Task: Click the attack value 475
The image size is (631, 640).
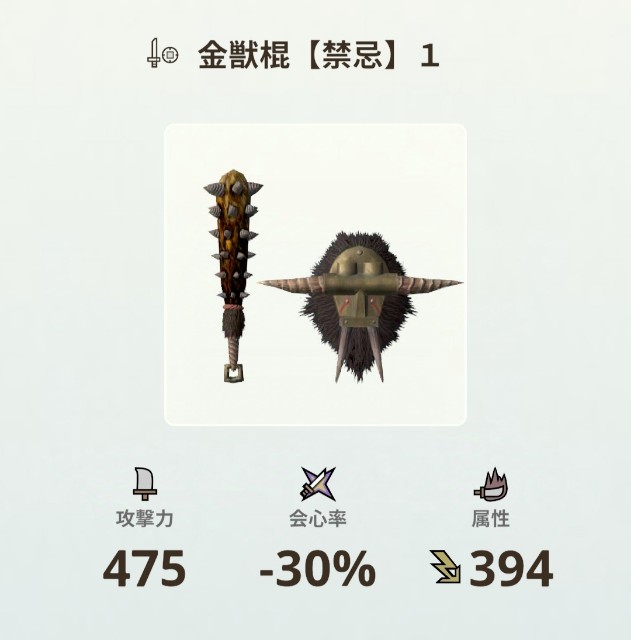Action: tap(144, 568)
